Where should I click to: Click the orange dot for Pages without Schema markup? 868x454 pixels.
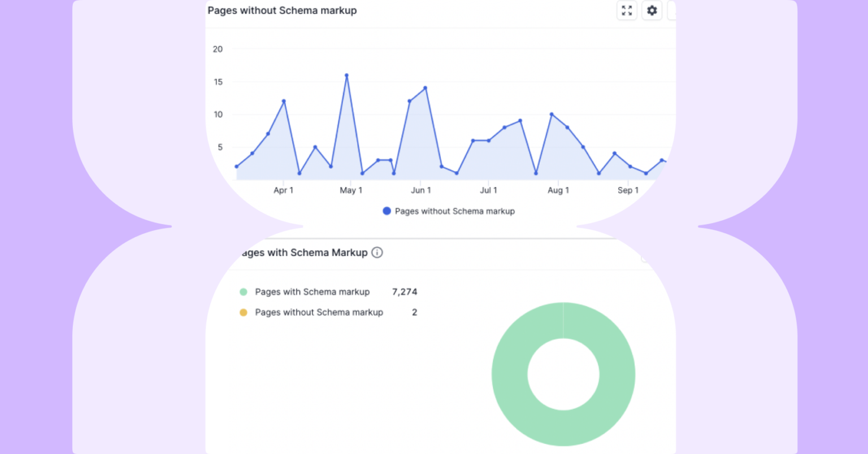[x=243, y=312]
